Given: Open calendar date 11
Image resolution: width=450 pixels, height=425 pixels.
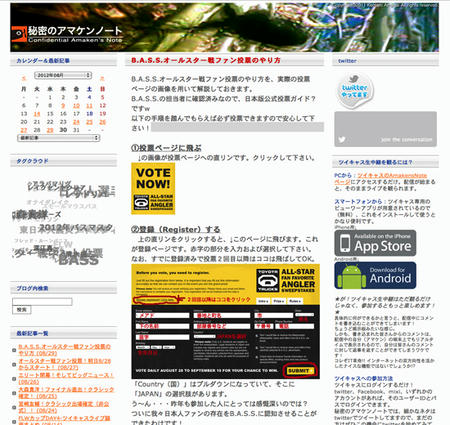Looking at the screenshot, I should point(89,105).
